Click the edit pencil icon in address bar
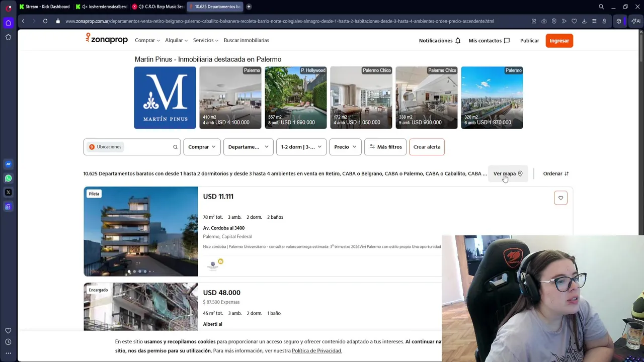This screenshot has height=362, width=644. (534, 21)
